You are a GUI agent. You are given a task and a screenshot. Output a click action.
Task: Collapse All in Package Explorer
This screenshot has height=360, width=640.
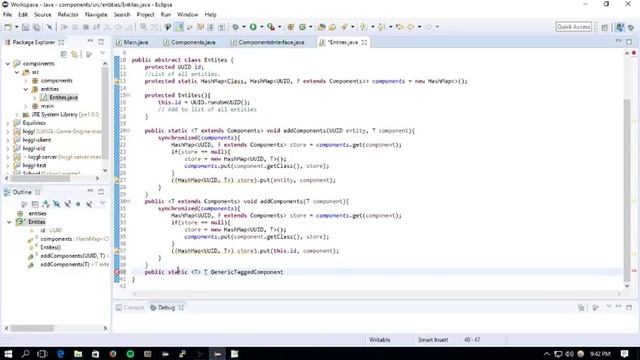[x=64, y=54]
